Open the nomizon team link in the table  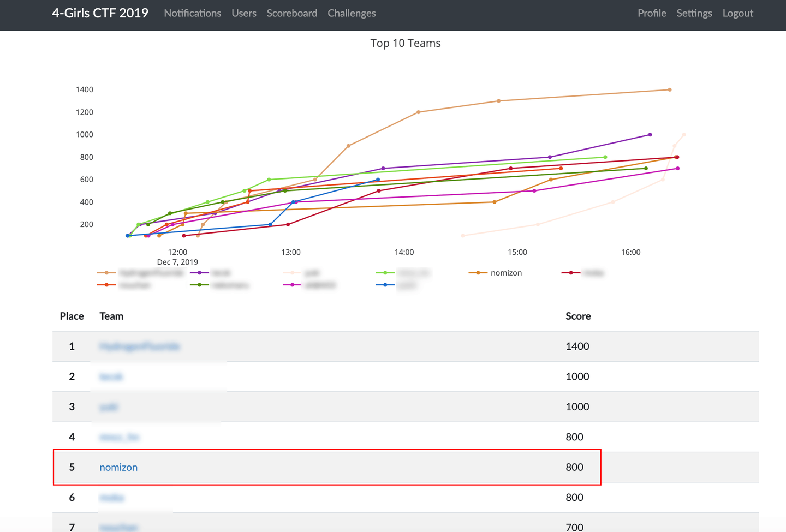tap(118, 467)
